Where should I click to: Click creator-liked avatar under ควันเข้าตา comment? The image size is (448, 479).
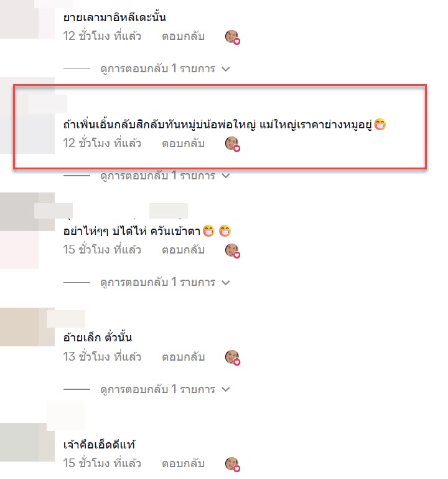(x=233, y=250)
